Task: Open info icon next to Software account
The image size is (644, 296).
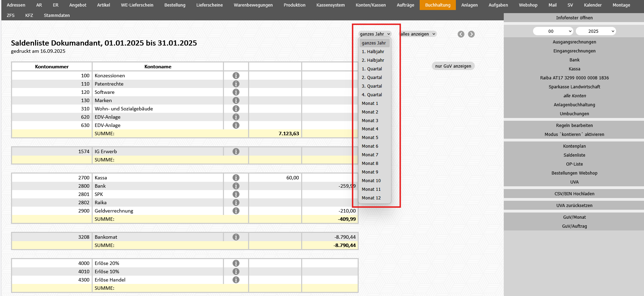Action: click(x=236, y=92)
